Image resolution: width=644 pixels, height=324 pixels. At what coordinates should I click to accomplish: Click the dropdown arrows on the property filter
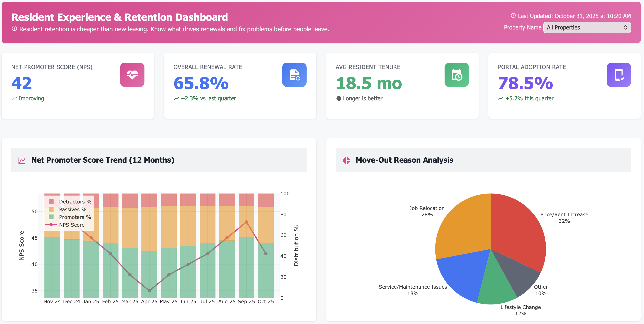pos(626,27)
